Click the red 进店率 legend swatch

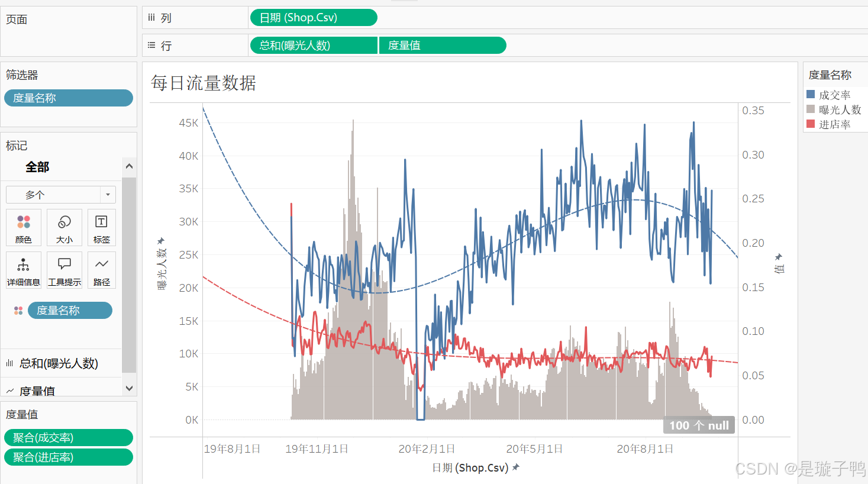tap(811, 124)
